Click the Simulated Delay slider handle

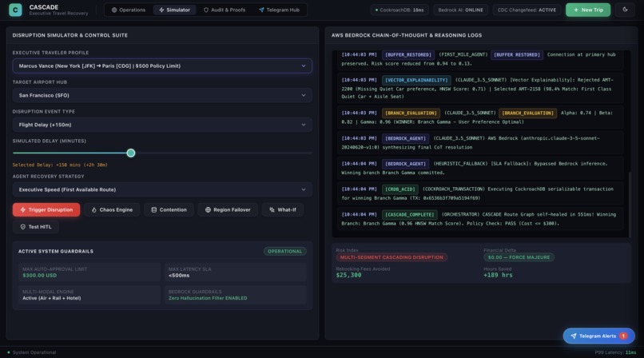click(130, 153)
